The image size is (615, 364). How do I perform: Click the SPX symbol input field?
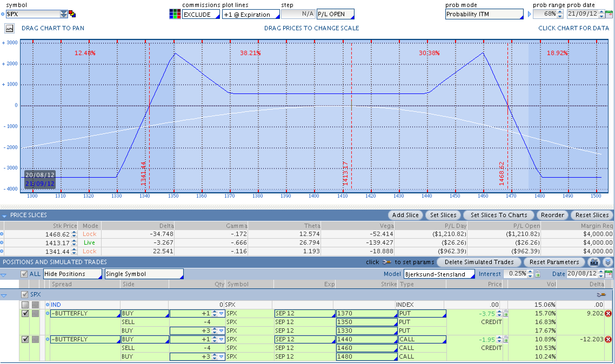pos(32,14)
